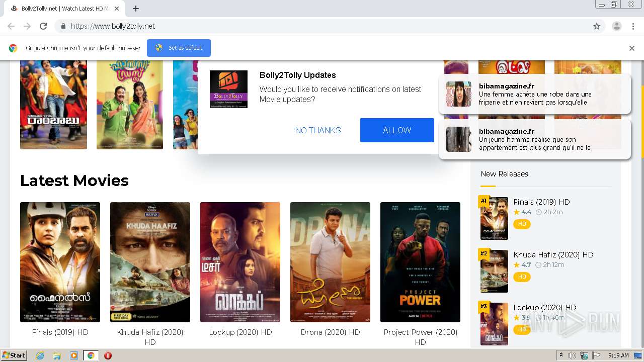Screen dimensions: 644x362
Task: Bookmark this page with the star icon
Action: pos(597,26)
